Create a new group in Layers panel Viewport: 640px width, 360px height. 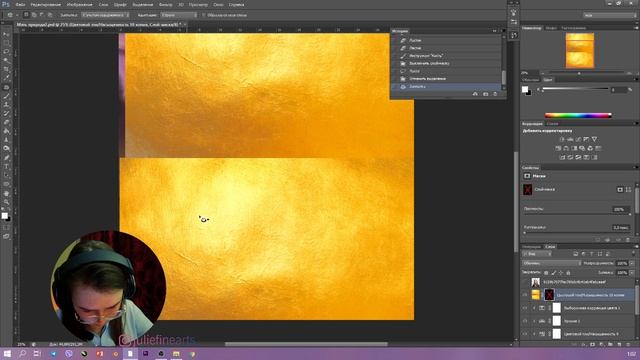tap(610, 344)
